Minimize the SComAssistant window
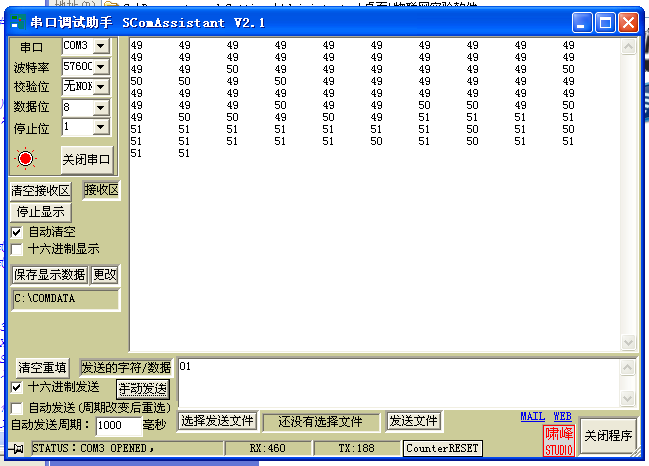This screenshot has width=649, height=466. pos(581,22)
